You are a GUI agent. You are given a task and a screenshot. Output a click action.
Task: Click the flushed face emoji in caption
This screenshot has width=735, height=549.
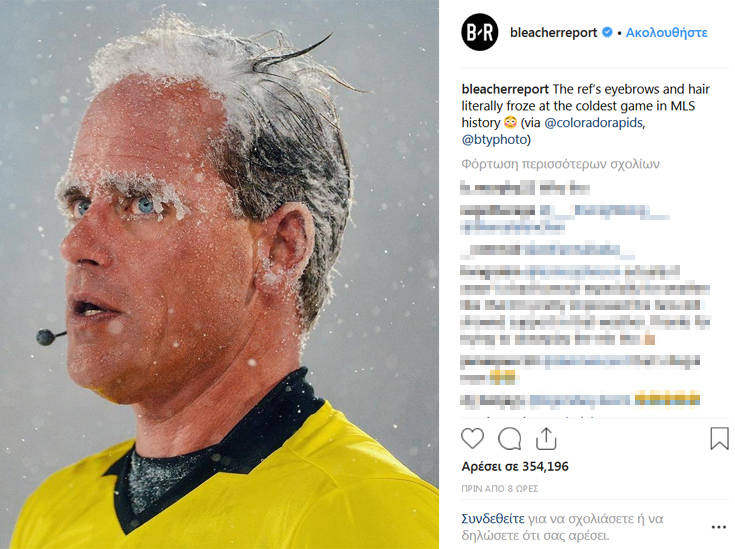coord(510,123)
